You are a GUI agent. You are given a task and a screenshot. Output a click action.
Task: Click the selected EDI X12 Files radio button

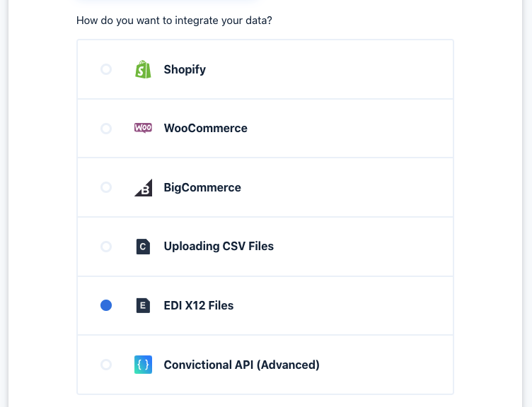pyautogui.click(x=106, y=305)
